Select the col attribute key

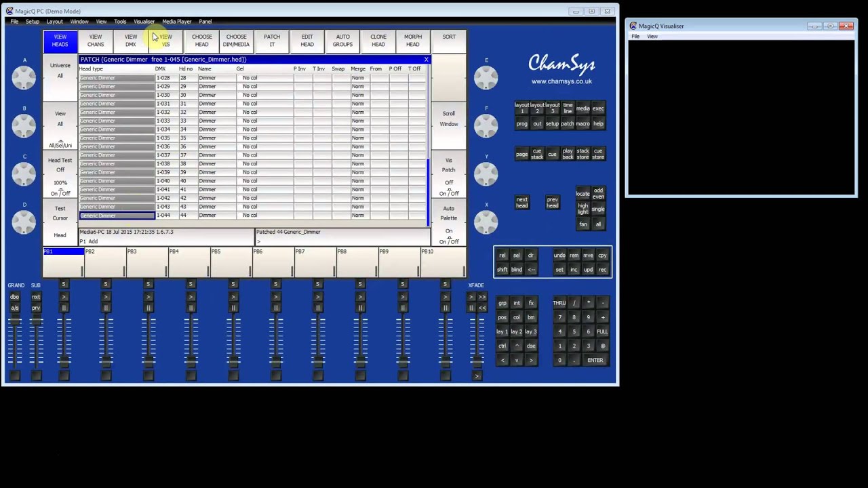(x=517, y=317)
